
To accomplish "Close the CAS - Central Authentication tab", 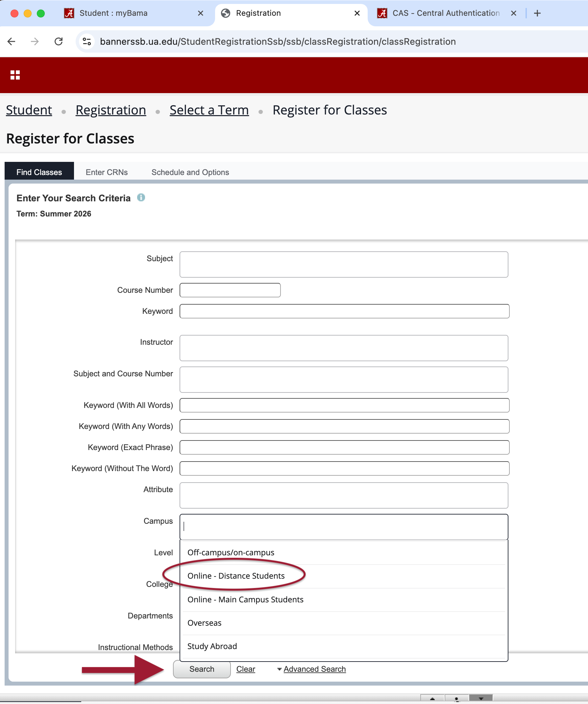I will coord(514,13).
